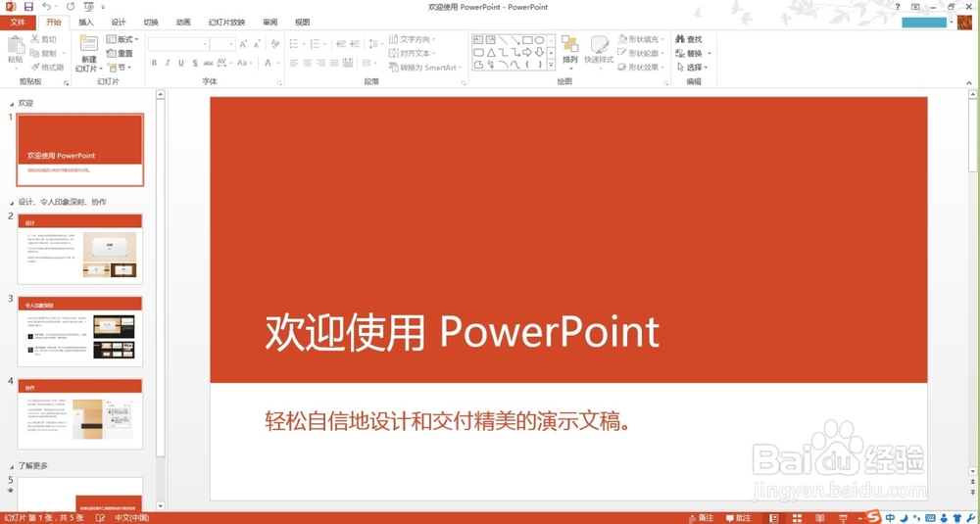Screen dimensions: 980x524
Task: Click the Clear Formatting eraser icon
Action: click(x=275, y=44)
